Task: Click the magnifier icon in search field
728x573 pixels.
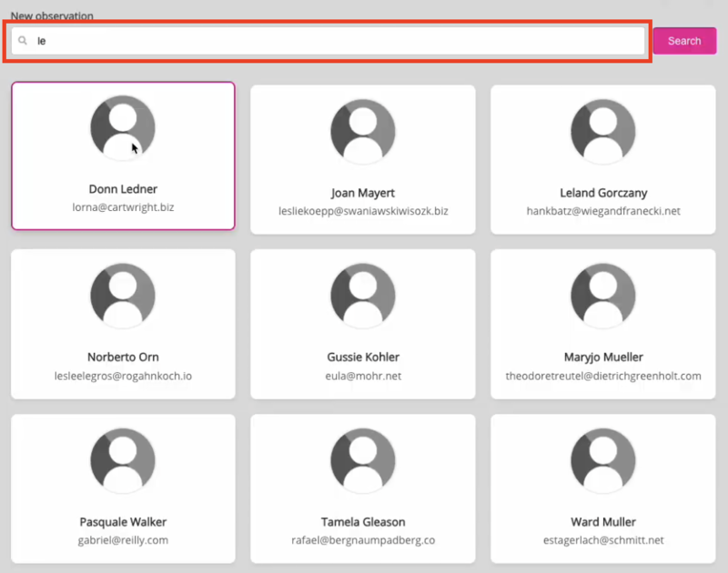Action: pos(23,41)
